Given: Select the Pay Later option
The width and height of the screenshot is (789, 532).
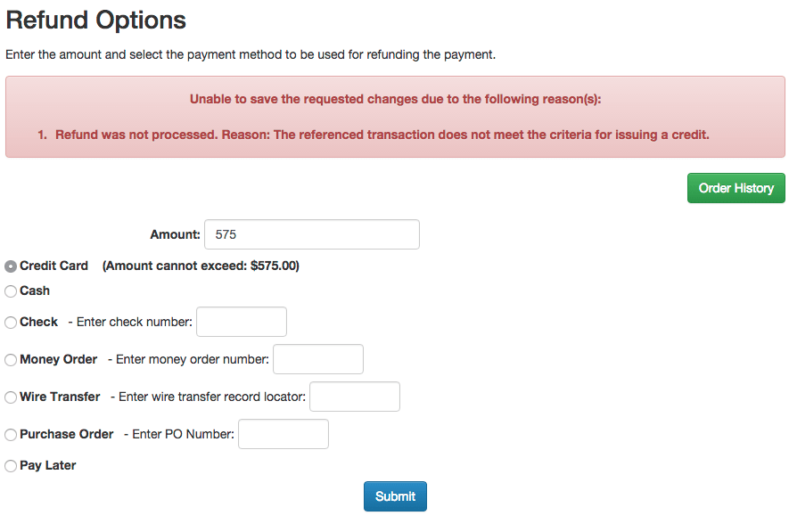Looking at the screenshot, I should pyautogui.click(x=10, y=465).
